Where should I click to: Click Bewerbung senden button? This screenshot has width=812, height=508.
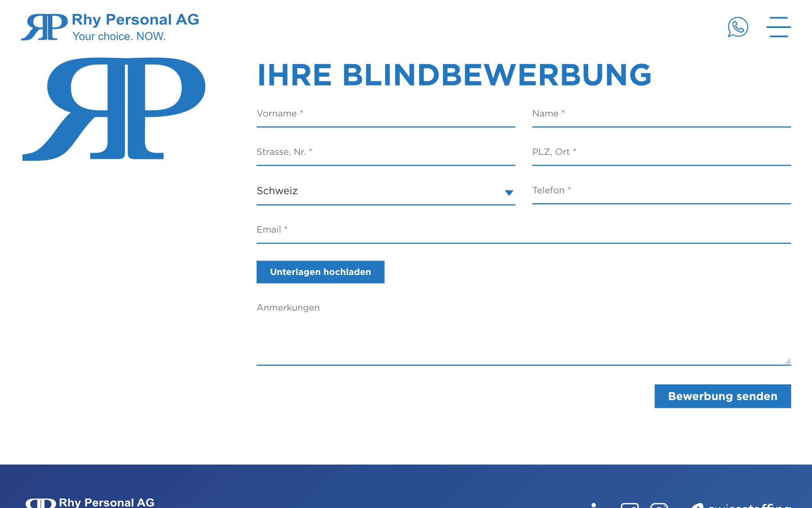coord(723,396)
